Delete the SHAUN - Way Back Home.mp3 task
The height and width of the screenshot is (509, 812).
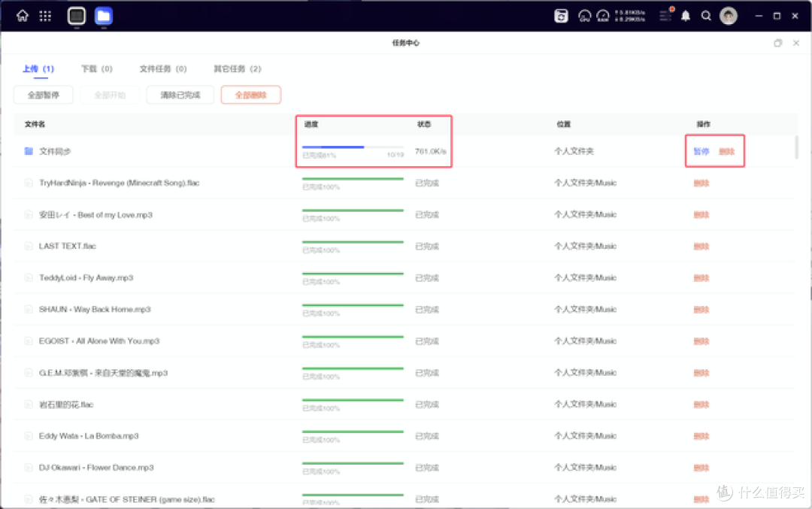[x=701, y=309]
